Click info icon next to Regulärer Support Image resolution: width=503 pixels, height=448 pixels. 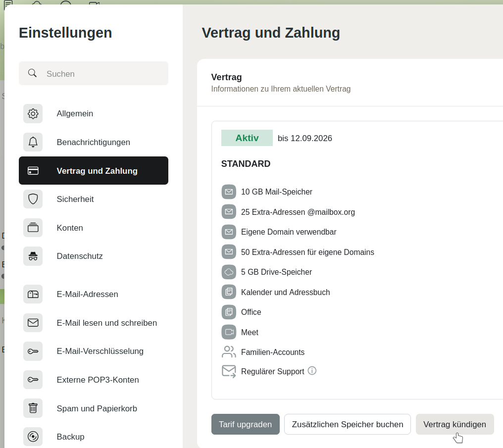(312, 370)
